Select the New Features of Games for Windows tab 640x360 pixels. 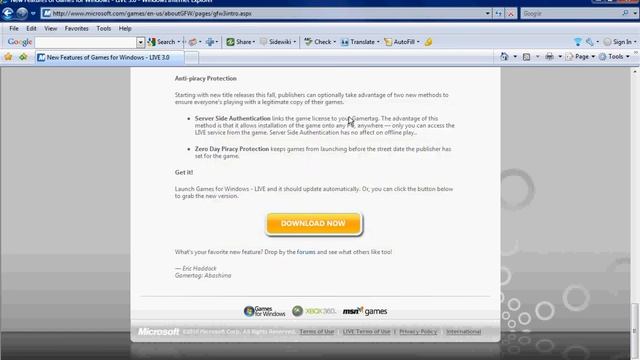[x=109, y=58]
